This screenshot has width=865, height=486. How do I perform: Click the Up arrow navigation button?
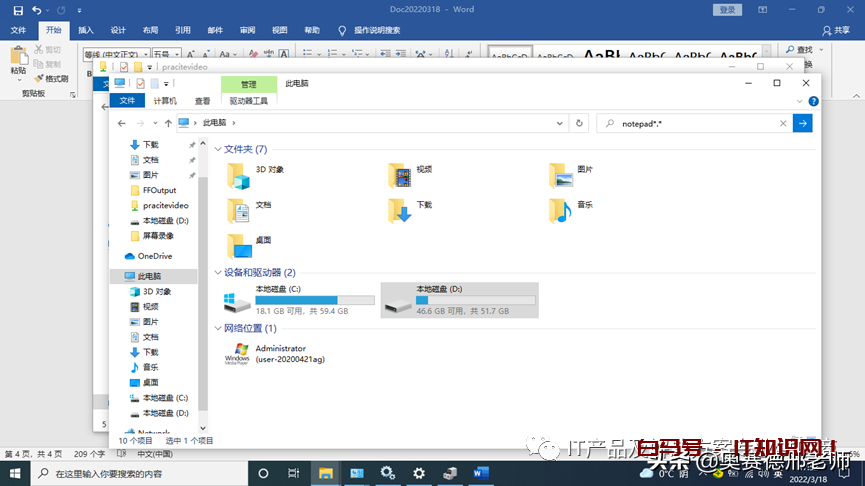(168, 123)
